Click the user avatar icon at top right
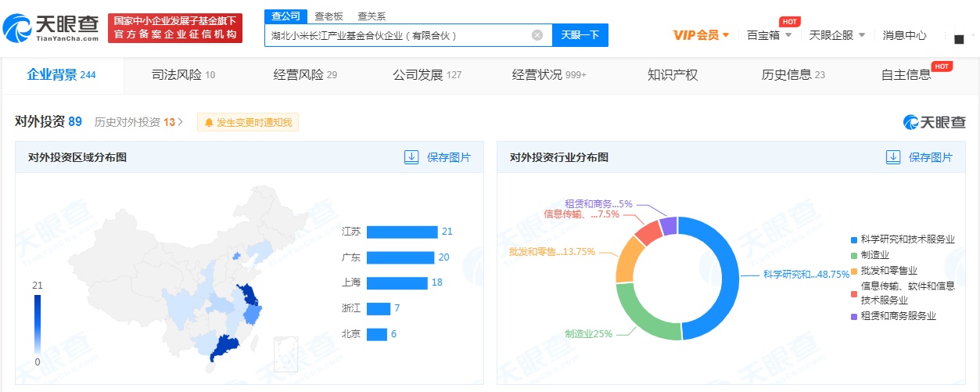This screenshot has width=980, height=392. [959, 37]
